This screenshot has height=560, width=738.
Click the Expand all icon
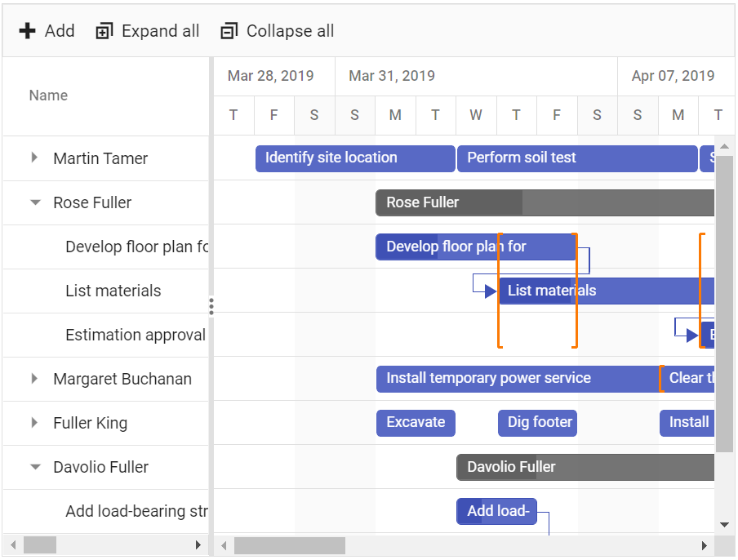pos(104,31)
